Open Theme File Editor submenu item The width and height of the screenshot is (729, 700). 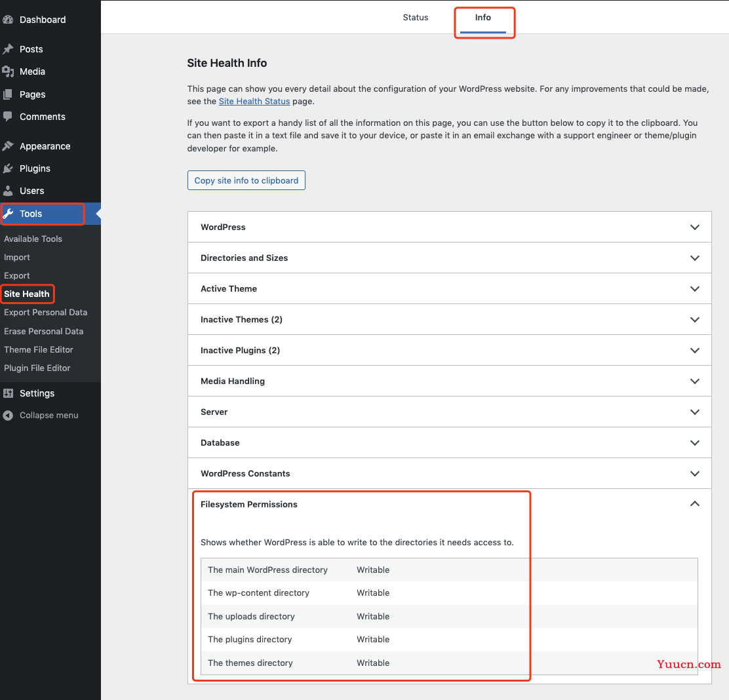pos(39,349)
